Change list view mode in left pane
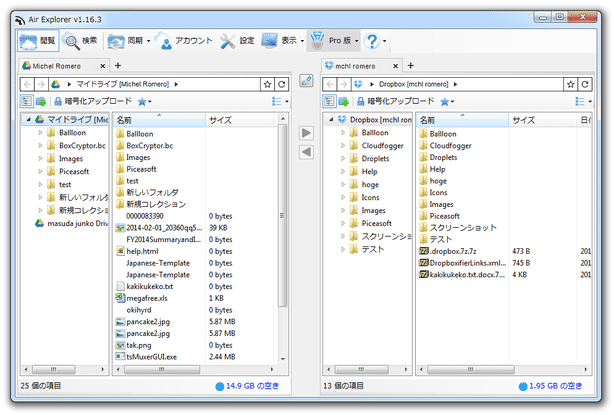 click(x=280, y=102)
